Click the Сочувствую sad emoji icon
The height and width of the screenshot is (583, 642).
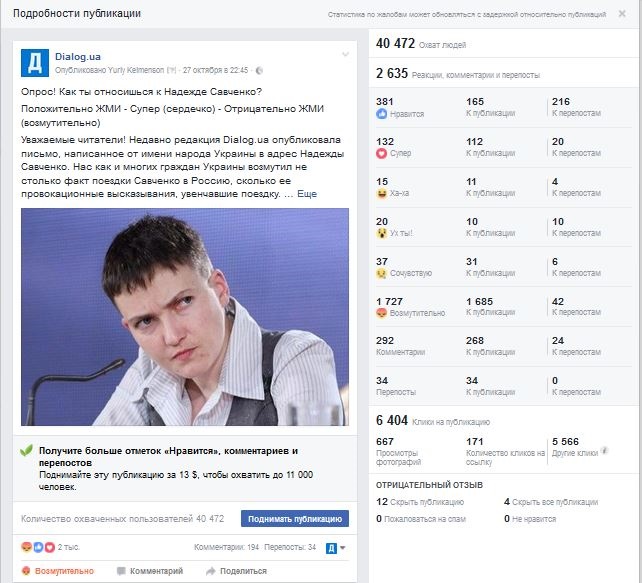tap(381, 273)
